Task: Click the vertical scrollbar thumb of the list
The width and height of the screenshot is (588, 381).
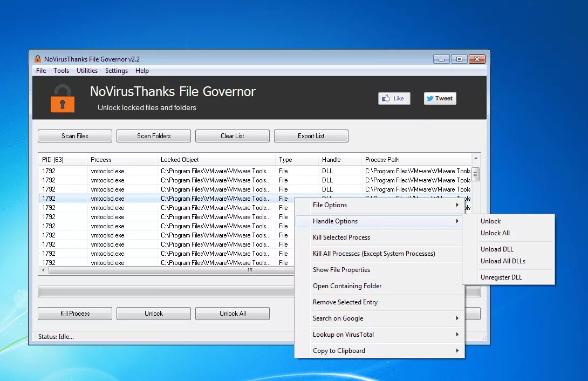Action: click(475, 174)
